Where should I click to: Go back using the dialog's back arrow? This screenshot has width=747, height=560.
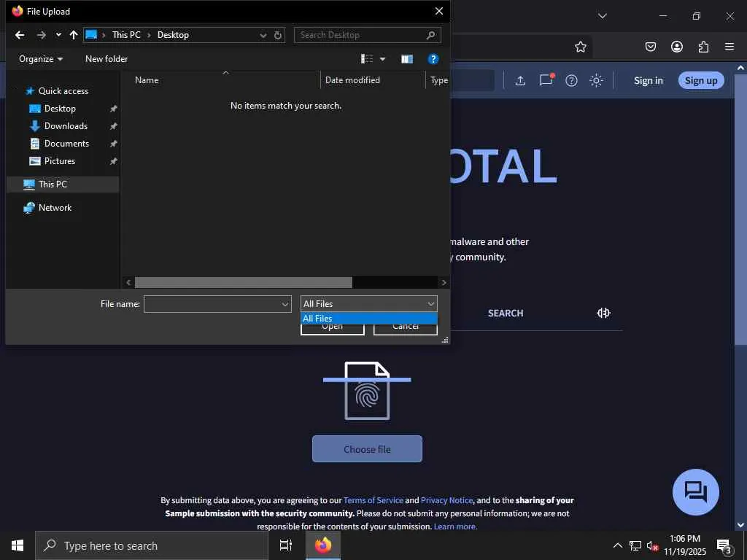click(20, 35)
